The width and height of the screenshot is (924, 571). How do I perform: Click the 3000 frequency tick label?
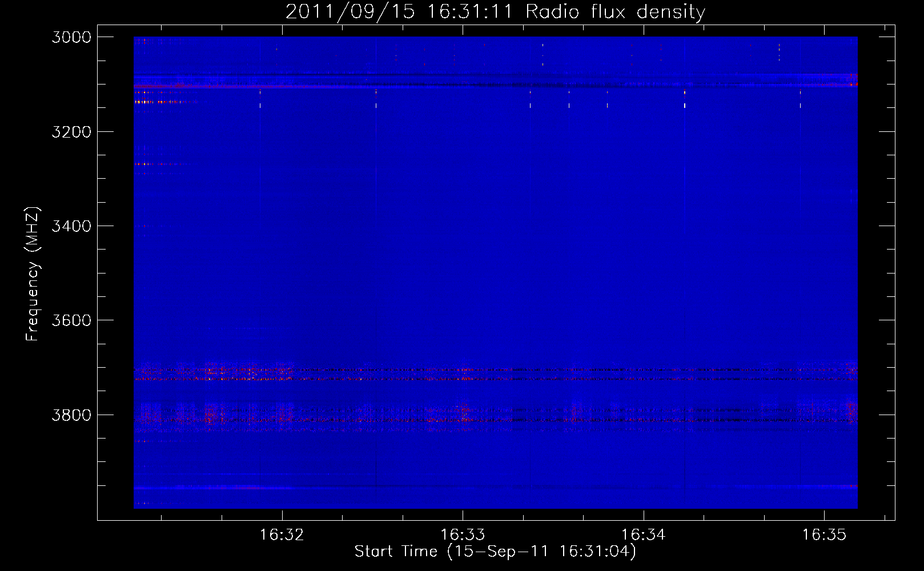(71, 37)
